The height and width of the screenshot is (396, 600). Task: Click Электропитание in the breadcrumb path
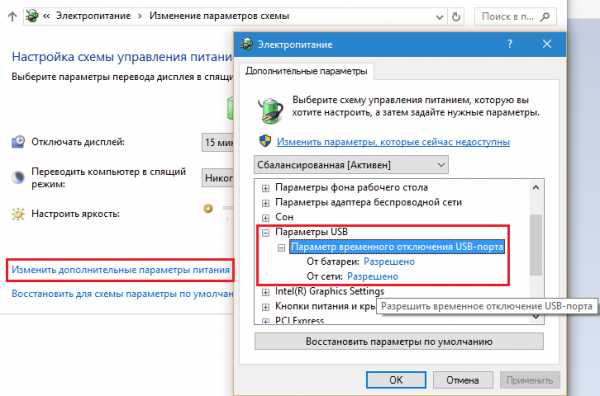pos(93,16)
